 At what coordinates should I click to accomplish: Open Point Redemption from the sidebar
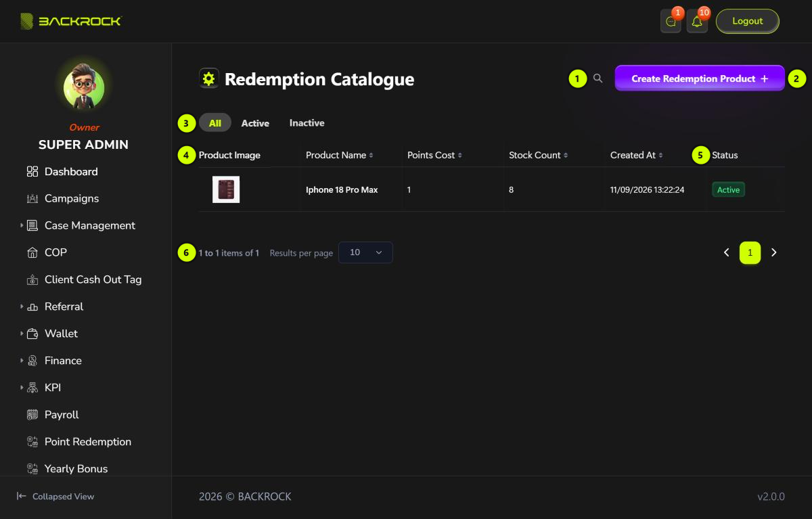(x=88, y=442)
